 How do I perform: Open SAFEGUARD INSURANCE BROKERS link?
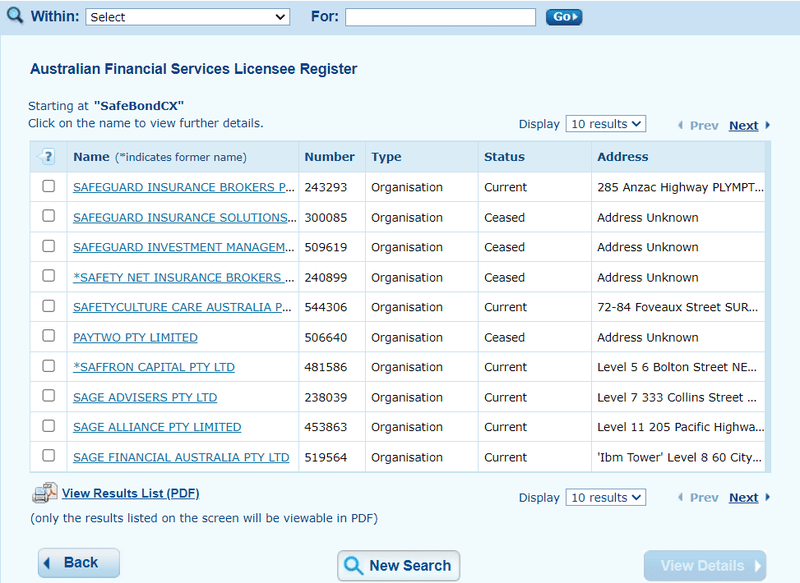(x=184, y=187)
